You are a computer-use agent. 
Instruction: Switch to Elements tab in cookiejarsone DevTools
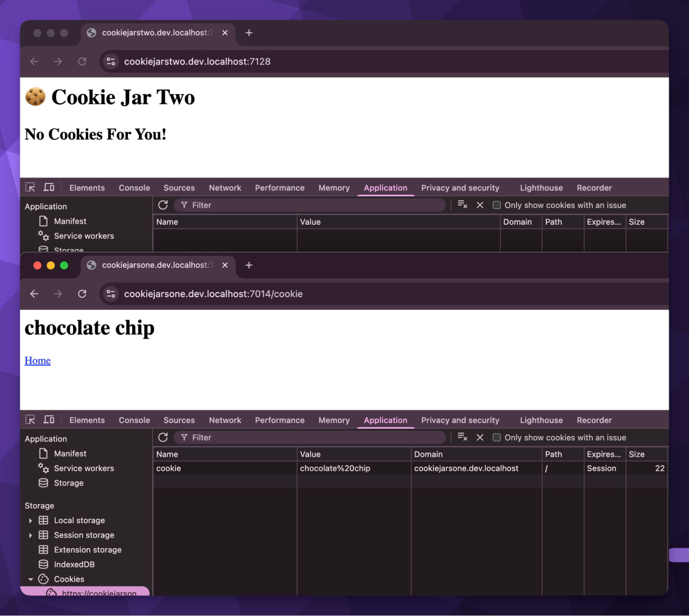pyautogui.click(x=87, y=420)
